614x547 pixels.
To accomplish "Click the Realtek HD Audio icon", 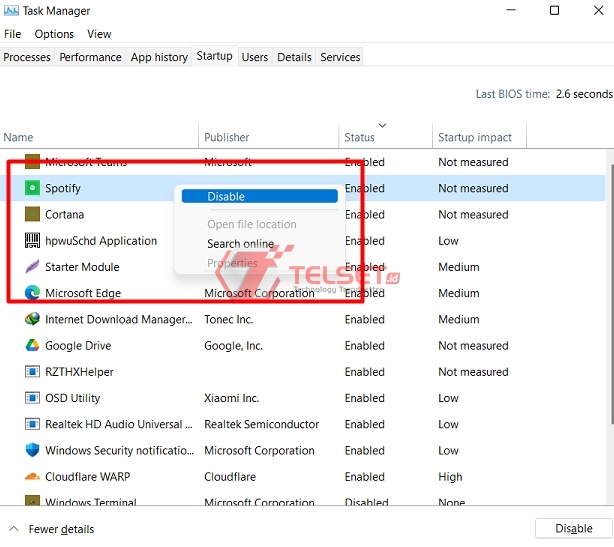I will tap(32, 425).
